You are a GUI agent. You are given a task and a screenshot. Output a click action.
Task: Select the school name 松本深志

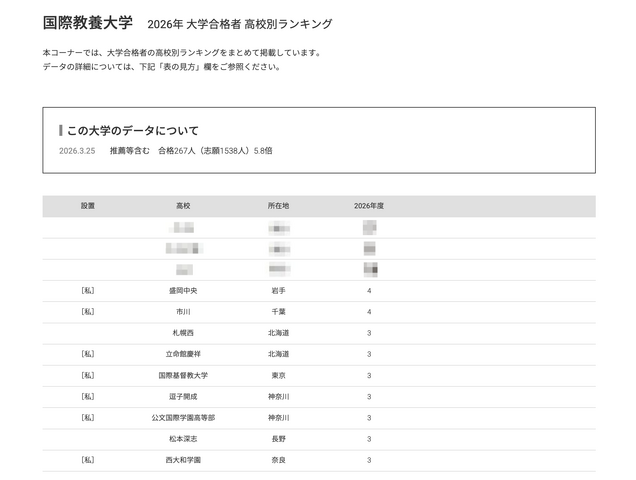coord(183,439)
